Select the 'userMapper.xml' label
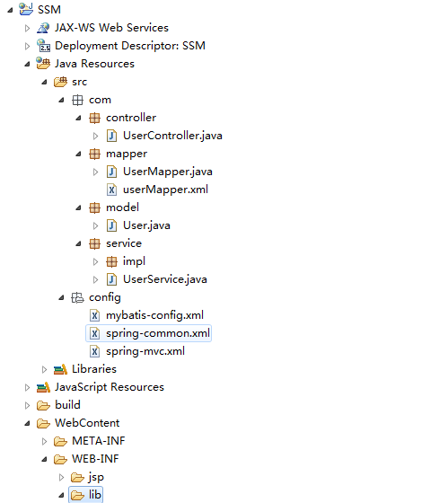Viewport: 448px width, 503px height. pyautogui.click(x=165, y=190)
